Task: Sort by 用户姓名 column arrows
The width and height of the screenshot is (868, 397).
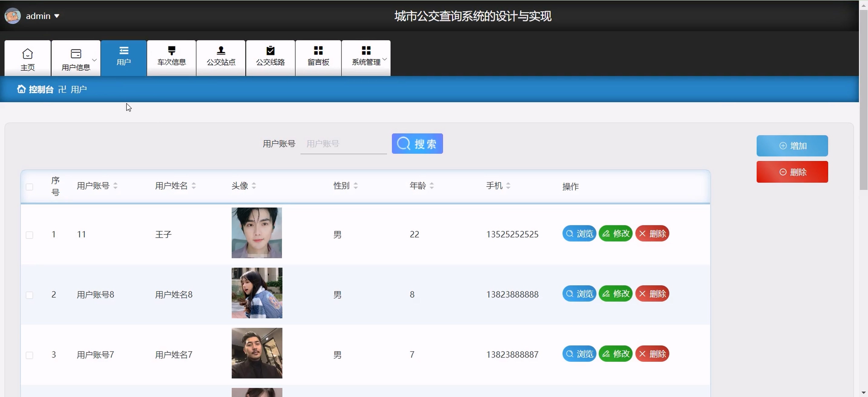Action: click(x=193, y=186)
